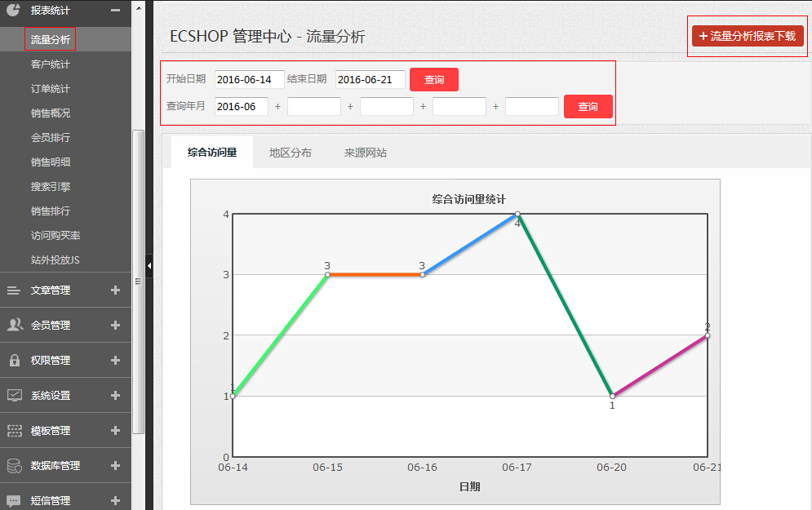
Task: Select the 模板管理 template grid icon
Action: pyautogui.click(x=13, y=430)
